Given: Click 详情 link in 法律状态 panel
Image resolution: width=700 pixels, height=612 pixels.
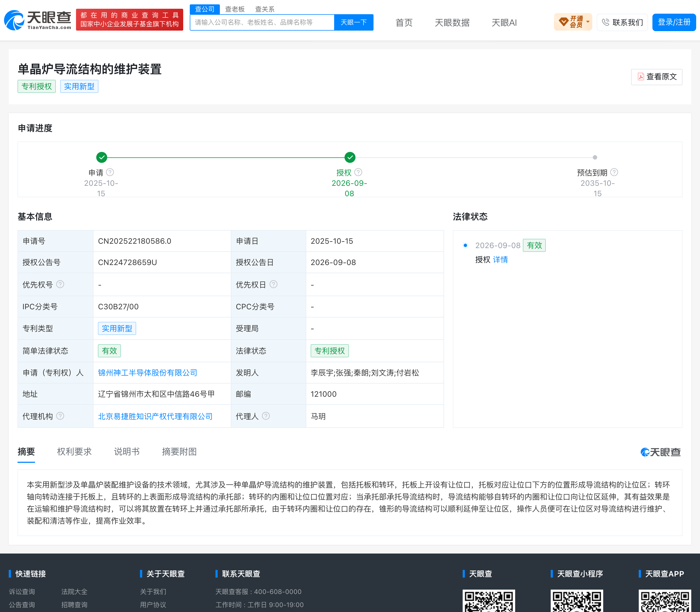Looking at the screenshot, I should (500, 260).
